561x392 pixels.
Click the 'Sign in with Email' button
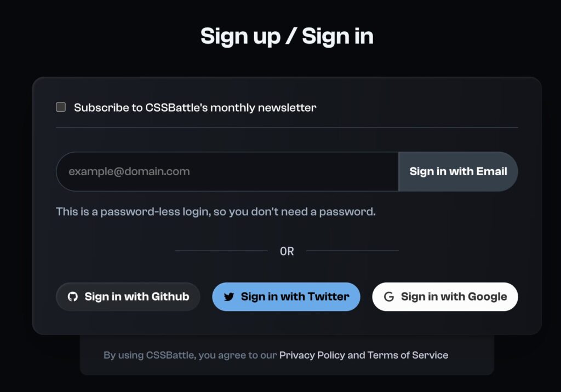coord(458,171)
